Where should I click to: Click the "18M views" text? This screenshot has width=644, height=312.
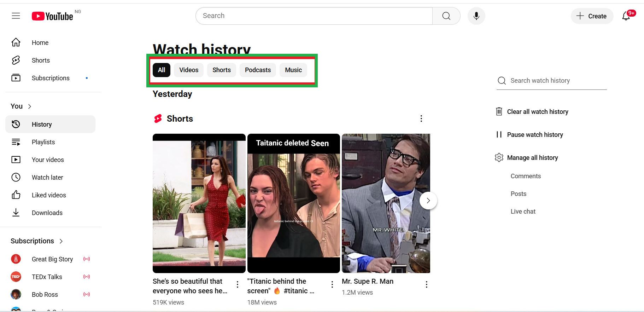(x=262, y=302)
